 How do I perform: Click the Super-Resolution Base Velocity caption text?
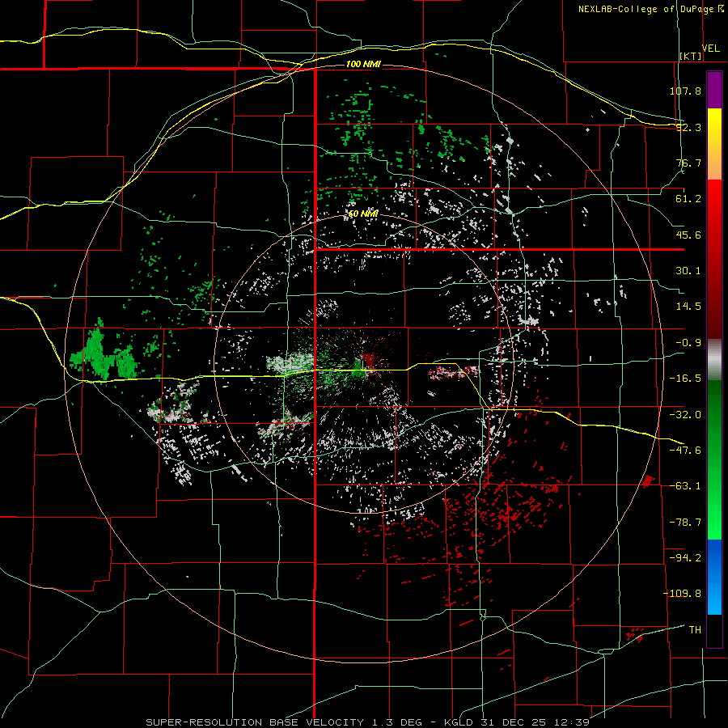click(x=368, y=722)
